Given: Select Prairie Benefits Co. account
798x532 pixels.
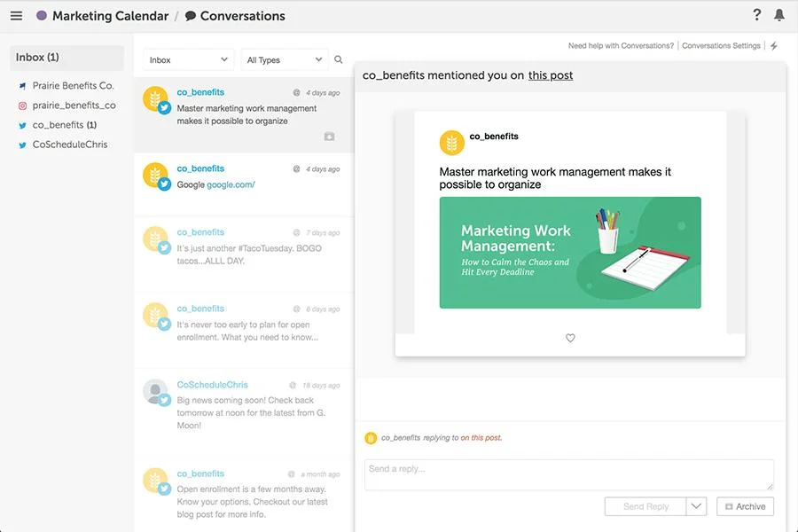Looking at the screenshot, I should 73,85.
